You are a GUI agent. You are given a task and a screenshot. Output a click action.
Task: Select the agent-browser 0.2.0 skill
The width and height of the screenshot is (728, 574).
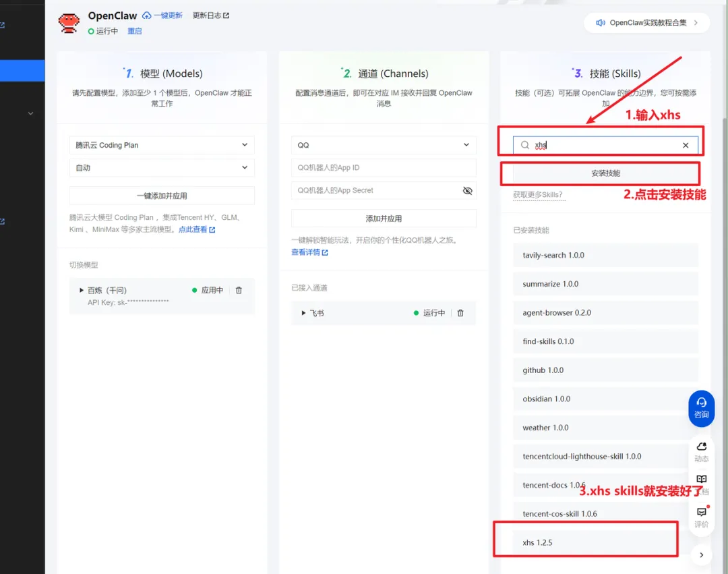[605, 312]
